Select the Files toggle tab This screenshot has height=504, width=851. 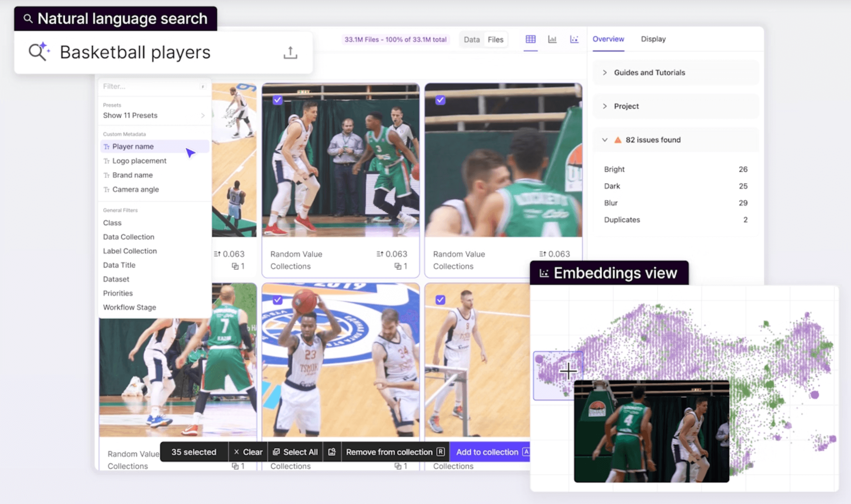495,39
